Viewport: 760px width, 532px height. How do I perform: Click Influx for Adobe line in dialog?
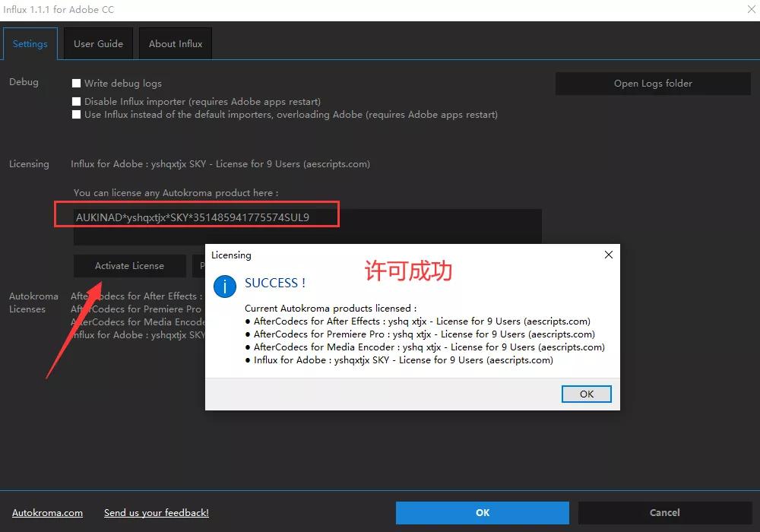[399, 360]
